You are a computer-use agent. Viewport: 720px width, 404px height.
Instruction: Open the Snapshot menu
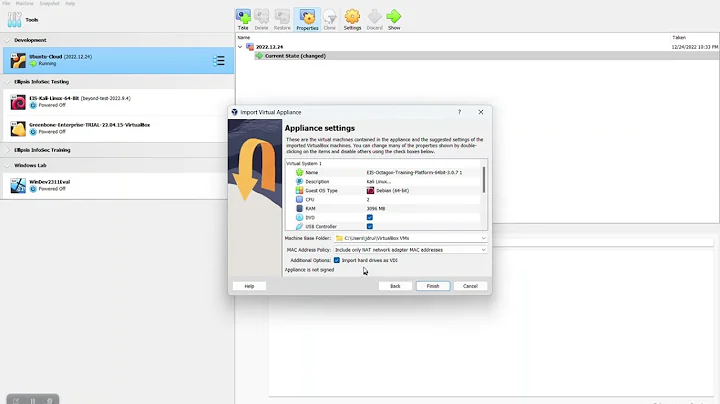49,3
